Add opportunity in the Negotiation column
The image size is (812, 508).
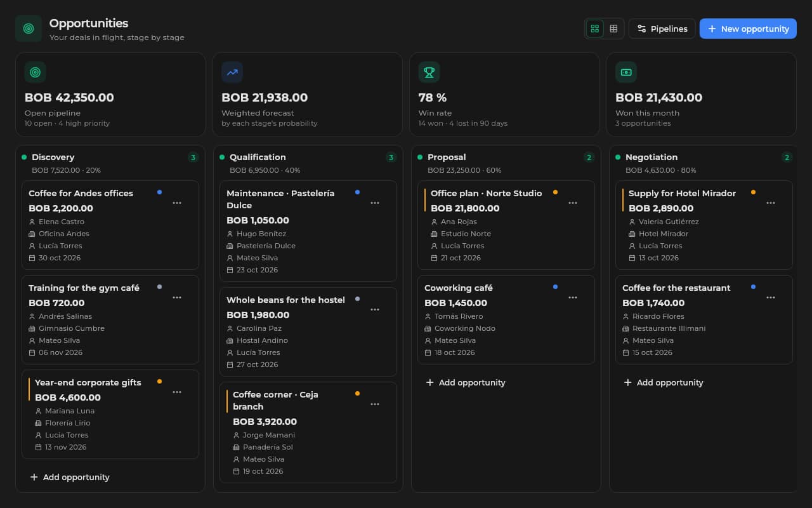664,382
